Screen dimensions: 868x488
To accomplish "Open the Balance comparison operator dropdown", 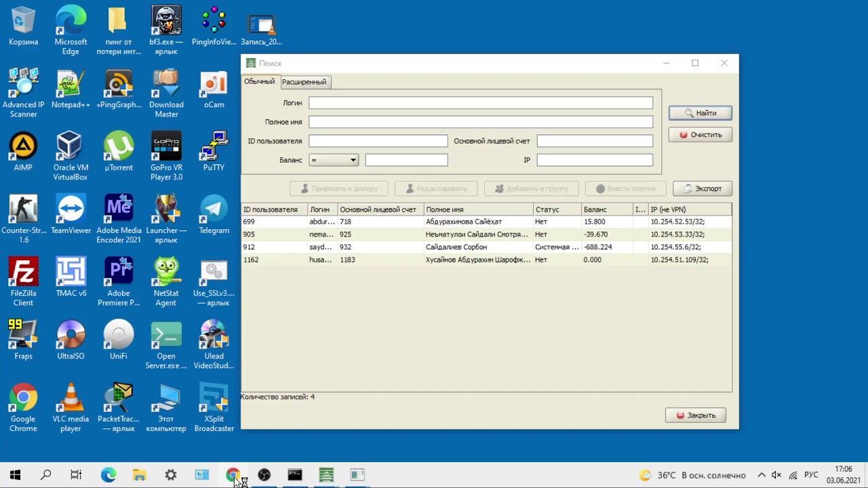I will 334,160.
